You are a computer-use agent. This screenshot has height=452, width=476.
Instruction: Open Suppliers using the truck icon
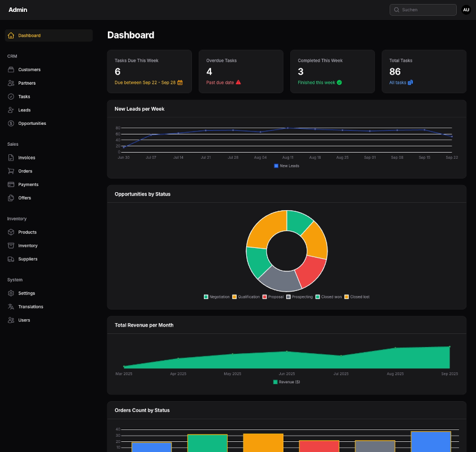(x=11, y=259)
